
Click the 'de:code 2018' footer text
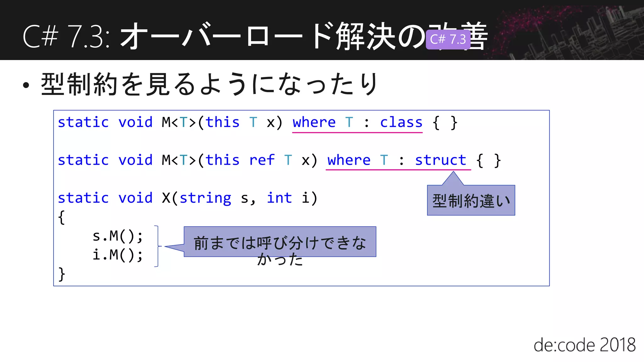point(584,345)
